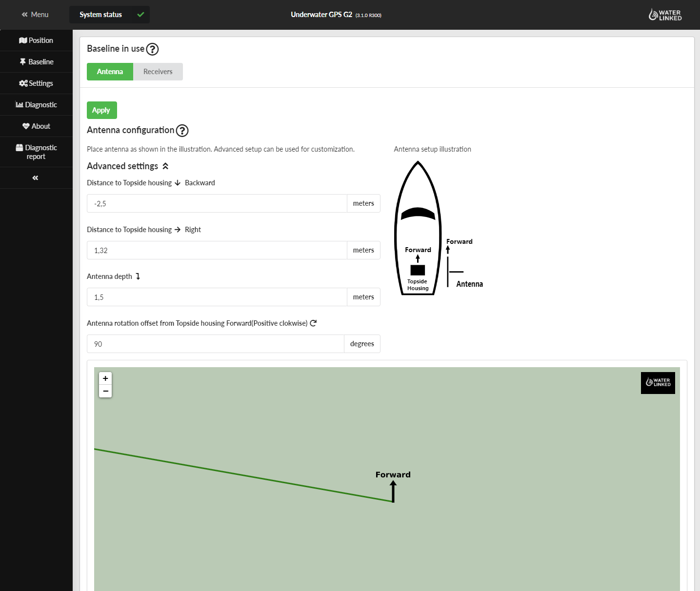Click the Position map icon in sidebar
This screenshot has width=700, height=591.
(x=23, y=40)
